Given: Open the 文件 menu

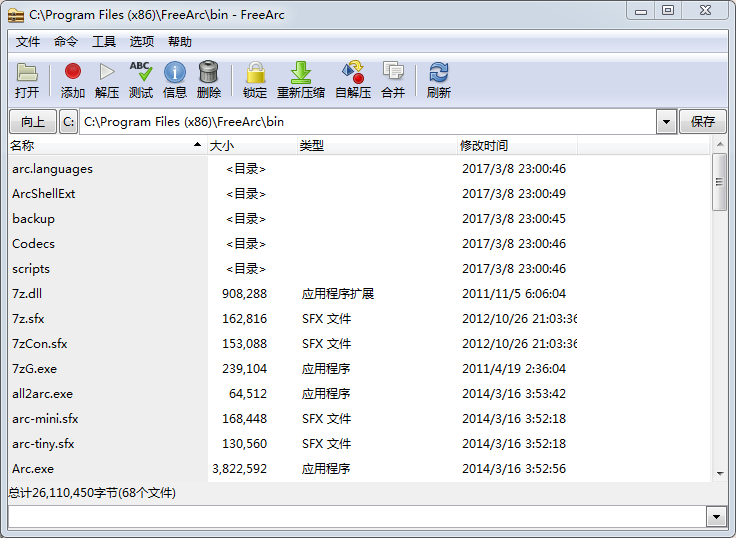Looking at the screenshot, I should (x=28, y=42).
